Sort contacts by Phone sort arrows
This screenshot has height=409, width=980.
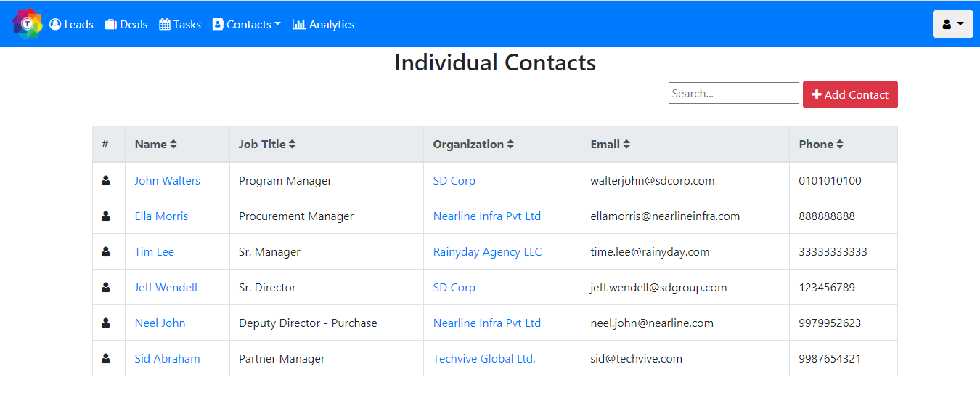(x=840, y=145)
